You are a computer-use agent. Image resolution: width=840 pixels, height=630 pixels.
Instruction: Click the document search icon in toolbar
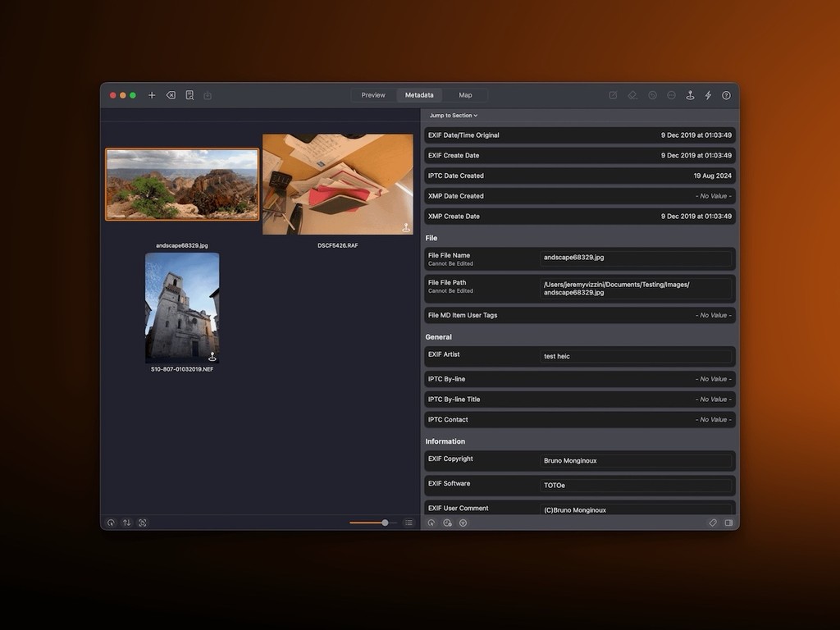(x=189, y=95)
